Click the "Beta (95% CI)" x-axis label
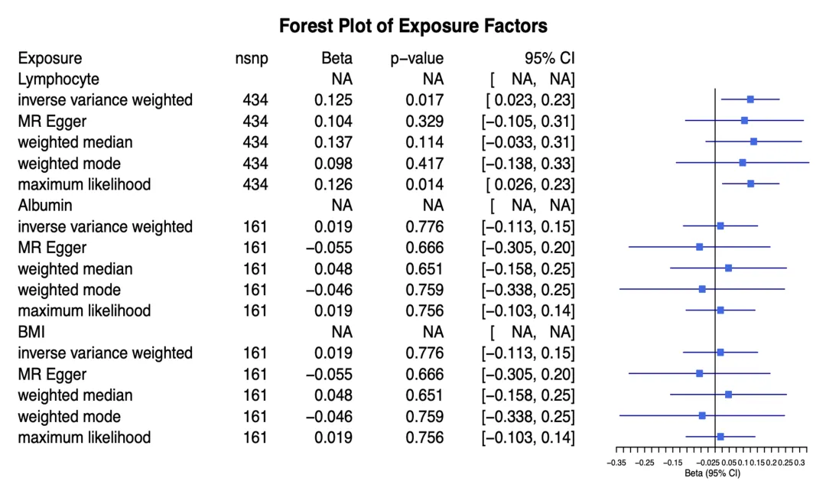The height and width of the screenshot is (504, 826). point(712,473)
